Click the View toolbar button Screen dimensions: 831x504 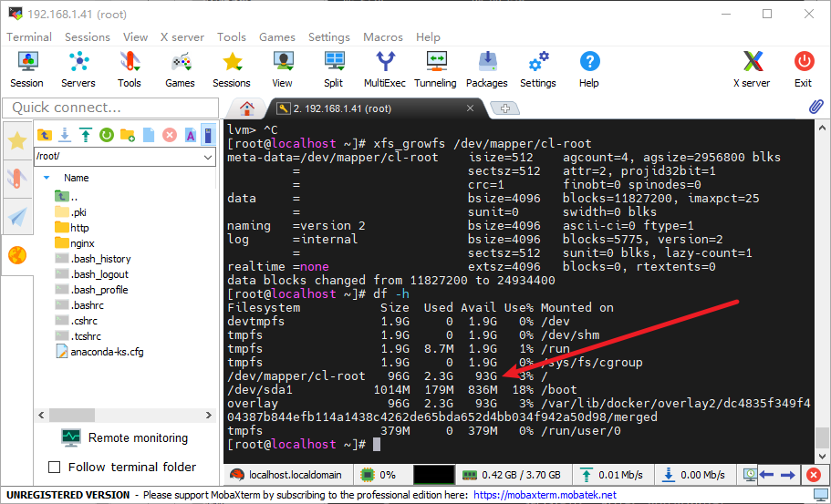click(x=283, y=69)
